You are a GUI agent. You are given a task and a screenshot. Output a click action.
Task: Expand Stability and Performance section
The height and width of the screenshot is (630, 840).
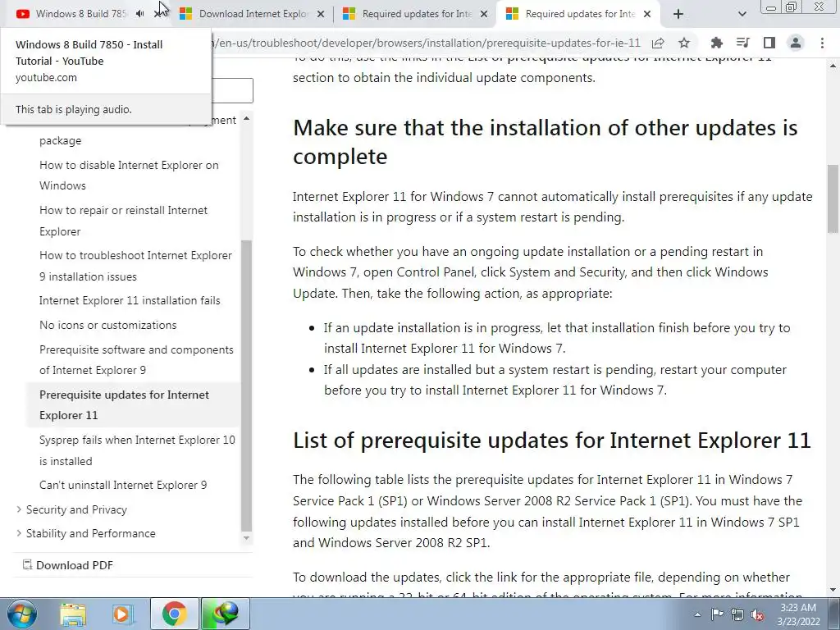coord(90,533)
